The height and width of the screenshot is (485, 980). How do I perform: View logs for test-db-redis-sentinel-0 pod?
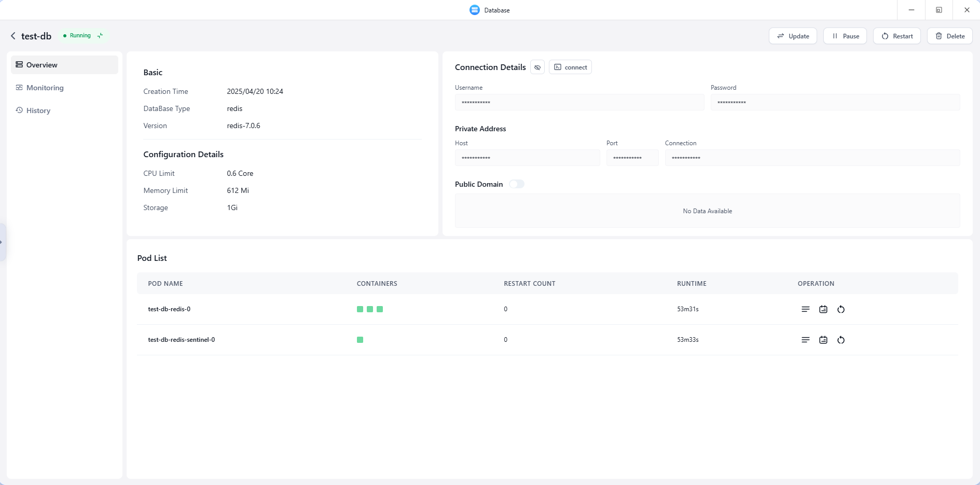805,340
